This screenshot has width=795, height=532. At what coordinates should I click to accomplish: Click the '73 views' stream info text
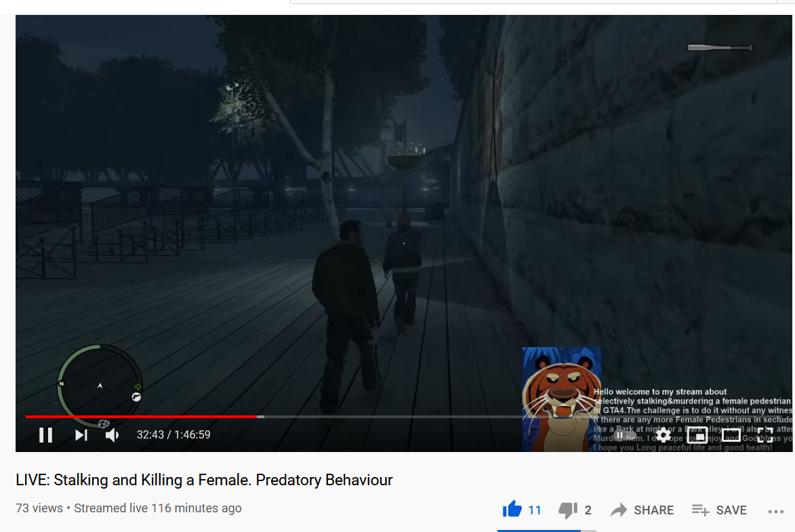pos(128,508)
